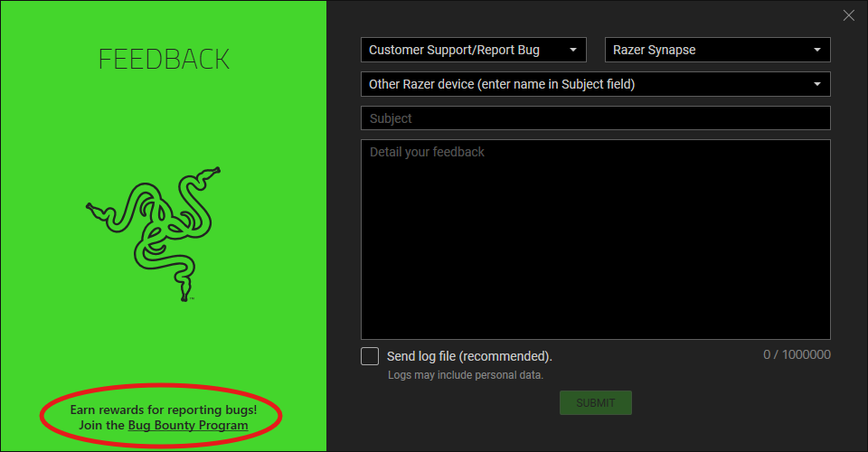Image resolution: width=868 pixels, height=452 pixels.
Task: Click 'Earn rewards for reporting bugs!' text
Action: [164, 410]
